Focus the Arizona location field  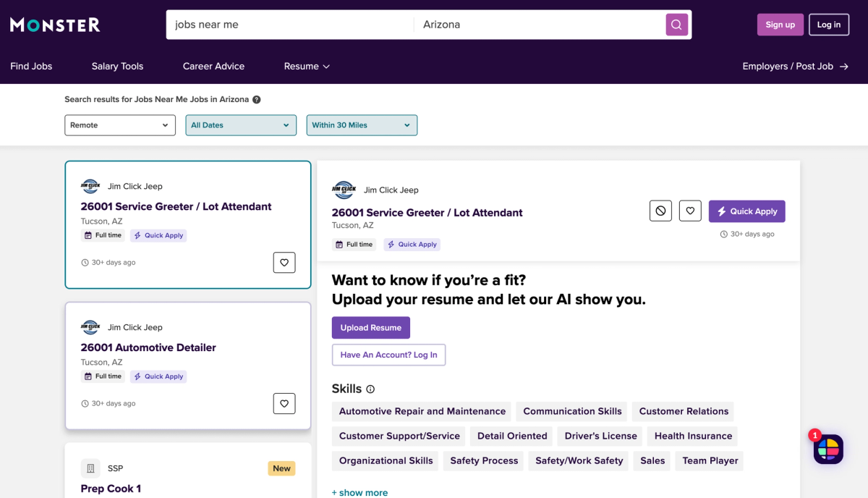click(x=540, y=25)
